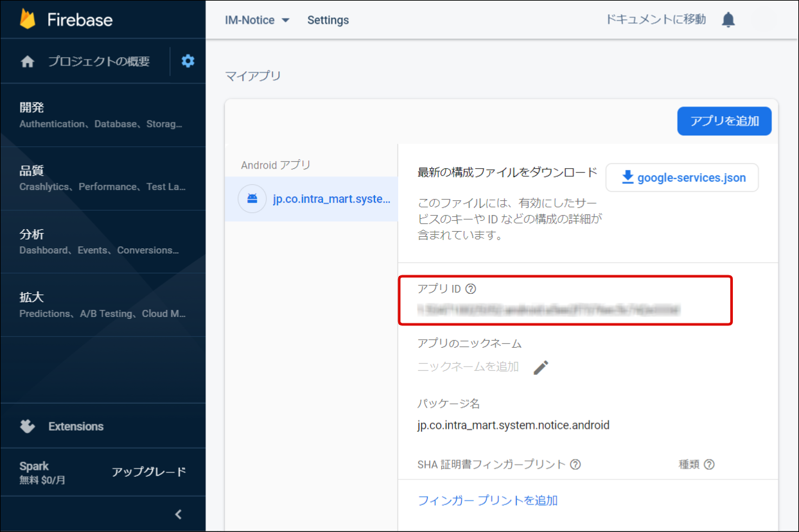
Task: Click the Settings header label
Action: point(328,20)
